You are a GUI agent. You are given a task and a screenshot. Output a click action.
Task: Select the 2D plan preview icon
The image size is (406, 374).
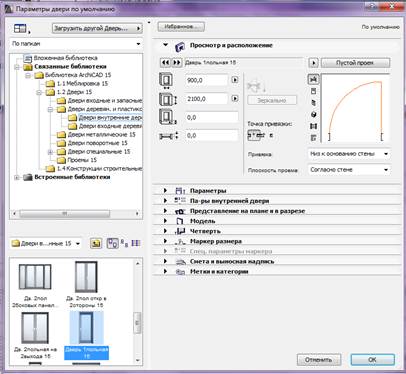click(x=313, y=79)
